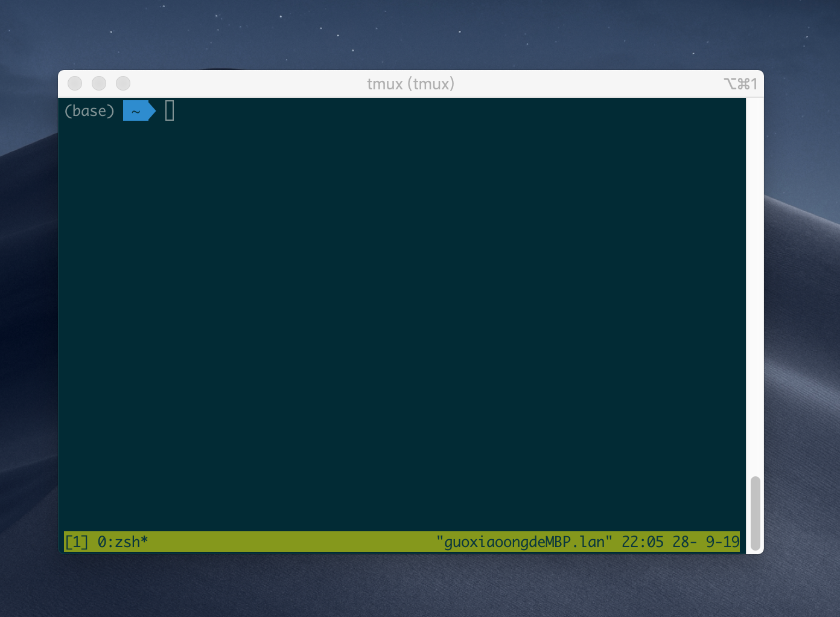Click the ⌥⌘1 shortcut indicator in title bar
Image resolution: width=840 pixels, height=617 pixels.
(740, 84)
